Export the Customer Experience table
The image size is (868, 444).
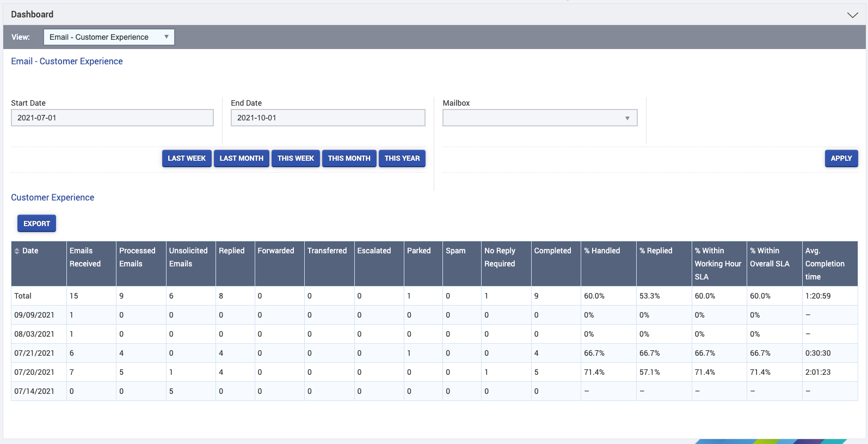(36, 223)
